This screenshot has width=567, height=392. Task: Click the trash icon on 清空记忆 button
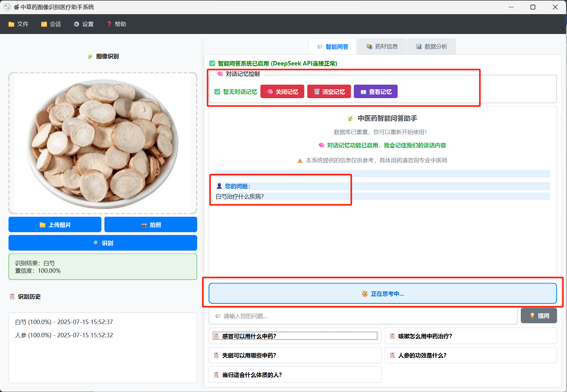[x=317, y=92]
